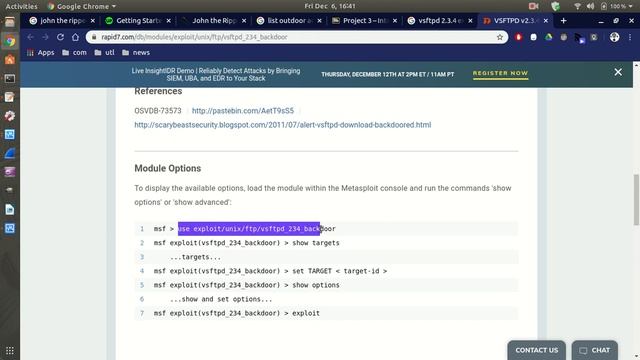Click the date and time clock
This screenshot has width=640, height=360.
click(330, 6)
